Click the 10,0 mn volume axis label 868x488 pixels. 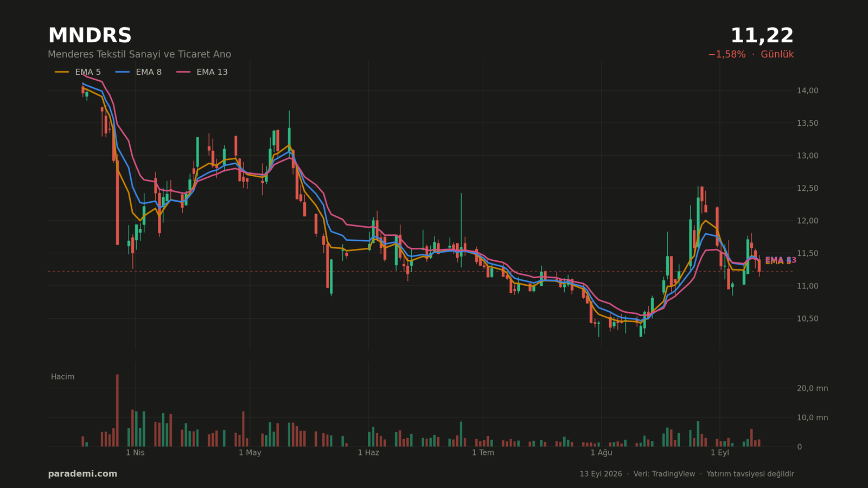click(x=812, y=418)
